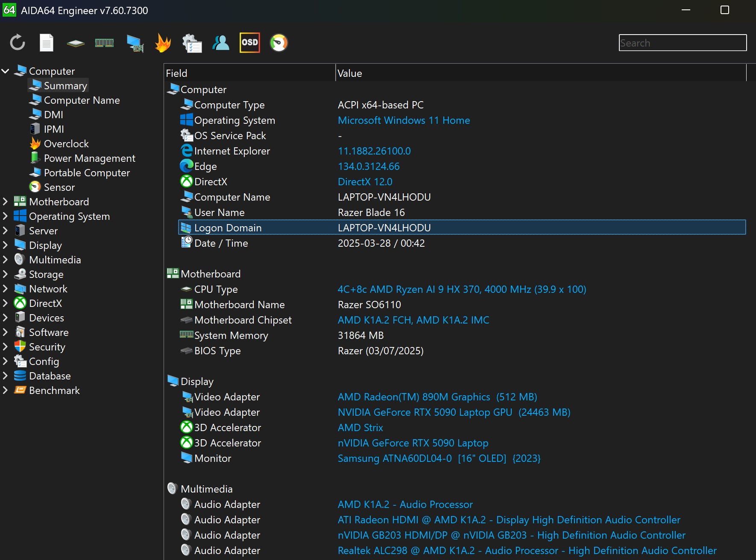Open the AMD K1A.2 FCH chipset link
Image resolution: width=756 pixels, height=560 pixels.
(413, 320)
